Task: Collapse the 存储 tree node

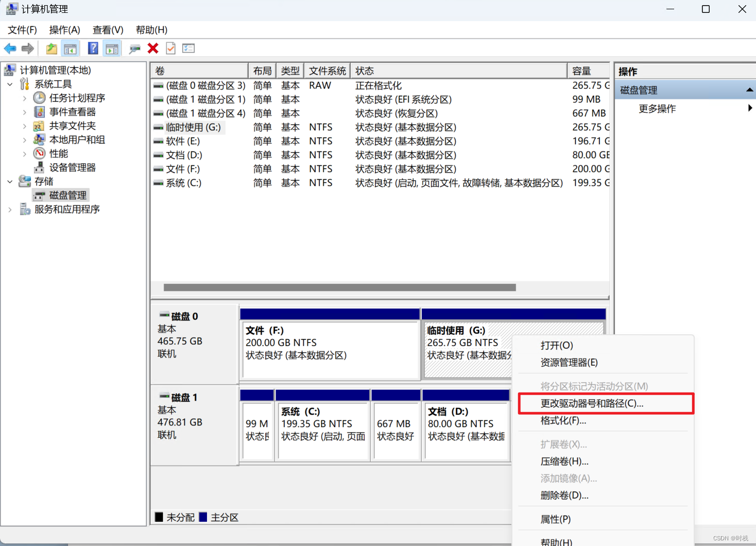Action: click(10, 181)
